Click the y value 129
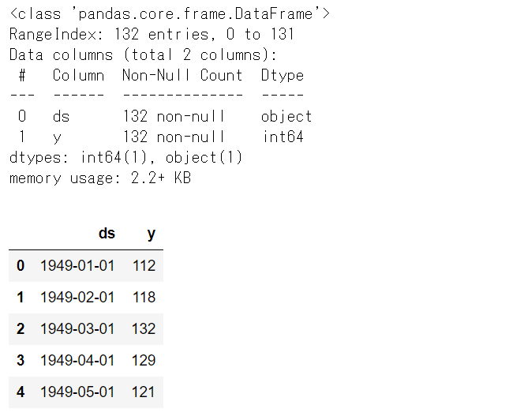The height and width of the screenshot is (420, 524). click(144, 361)
